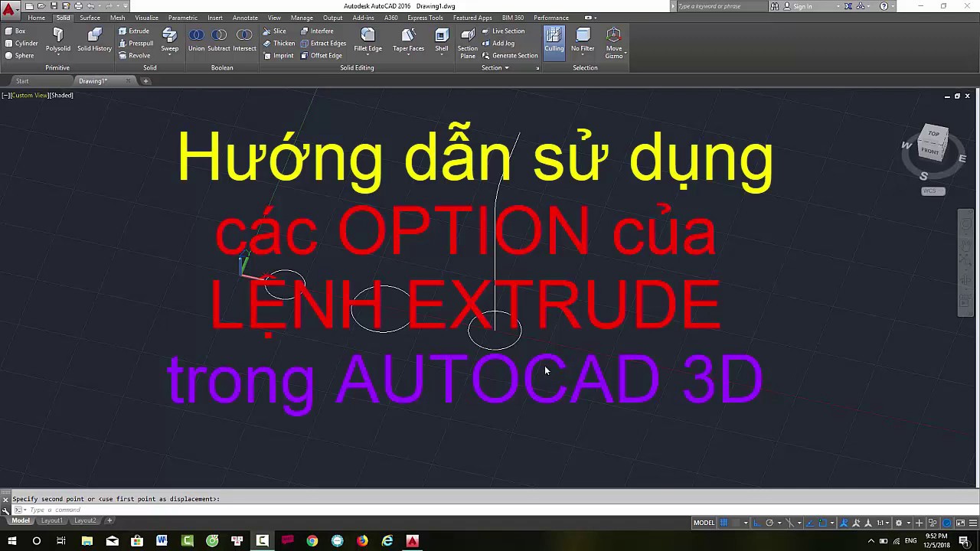Image resolution: width=980 pixels, height=551 pixels.
Task: Select the Shell tool
Action: [442, 41]
